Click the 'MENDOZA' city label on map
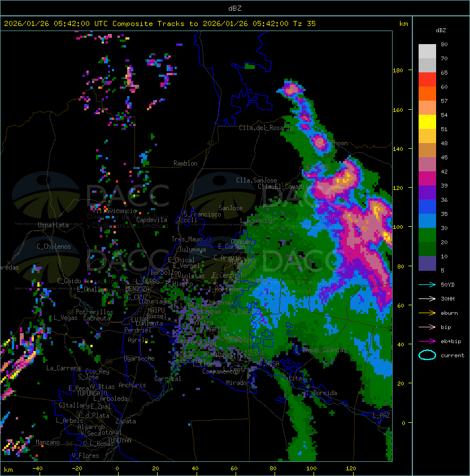The width and height of the screenshot is (470, 476). (x=137, y=289)
